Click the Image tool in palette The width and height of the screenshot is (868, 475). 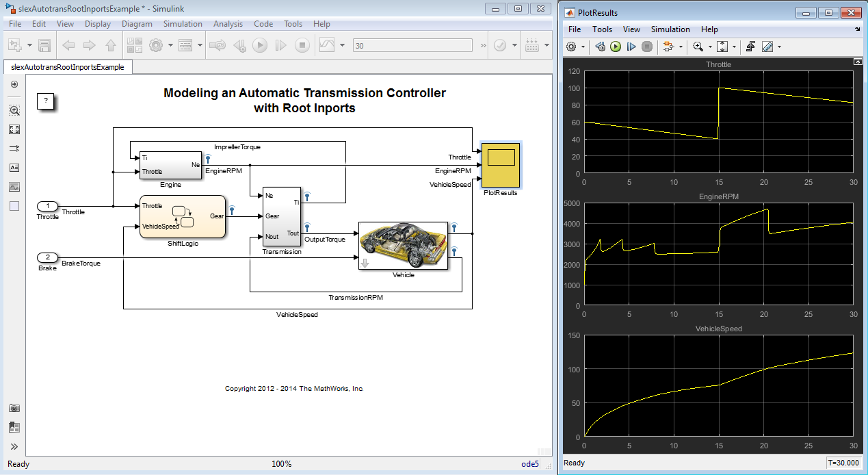click(x=14, y=187)
